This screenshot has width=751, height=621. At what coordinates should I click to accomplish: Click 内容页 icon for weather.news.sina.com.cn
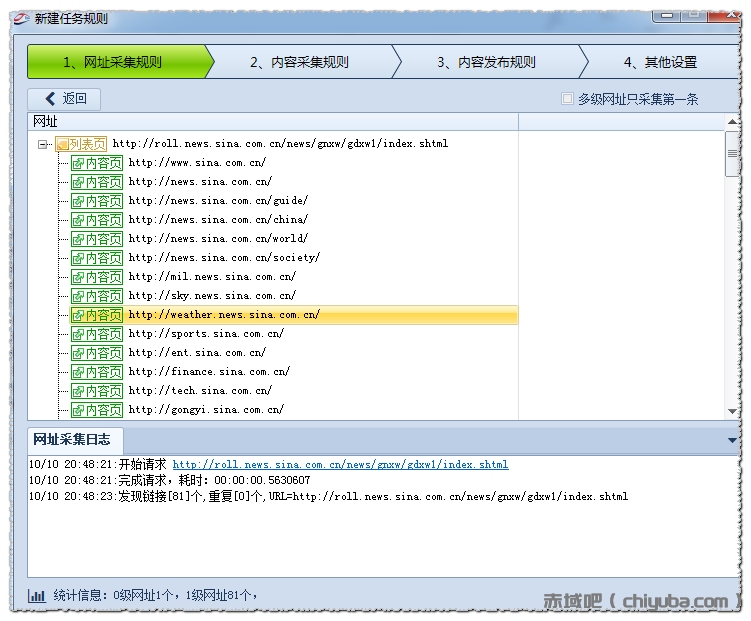point(97,315)
